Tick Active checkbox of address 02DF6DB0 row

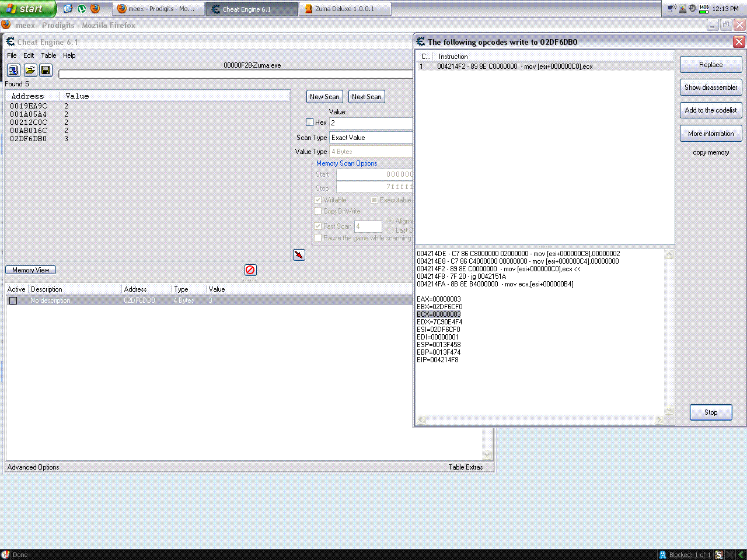(x=13, y=300)
